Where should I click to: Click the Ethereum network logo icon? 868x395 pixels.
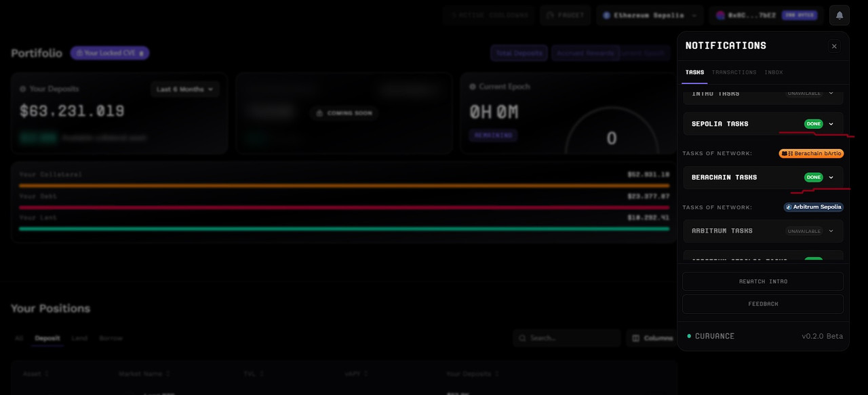pyautogui.click(x=606, y=15)
